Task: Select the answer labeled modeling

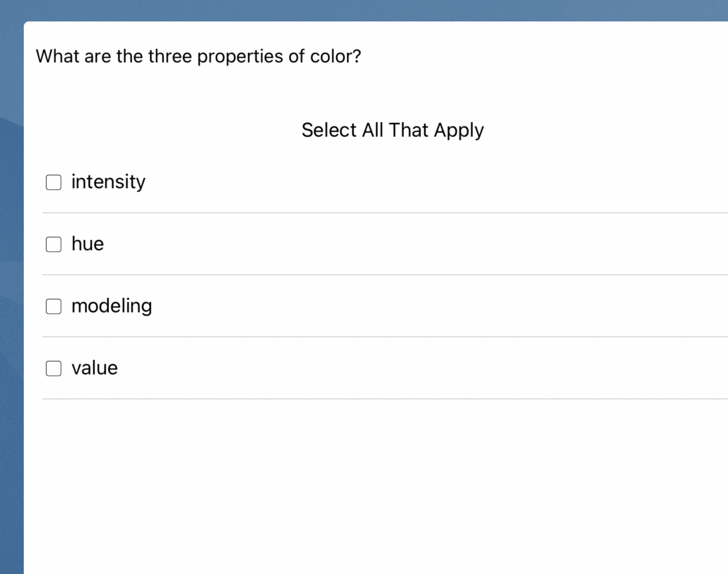Action: click(111, 306)
